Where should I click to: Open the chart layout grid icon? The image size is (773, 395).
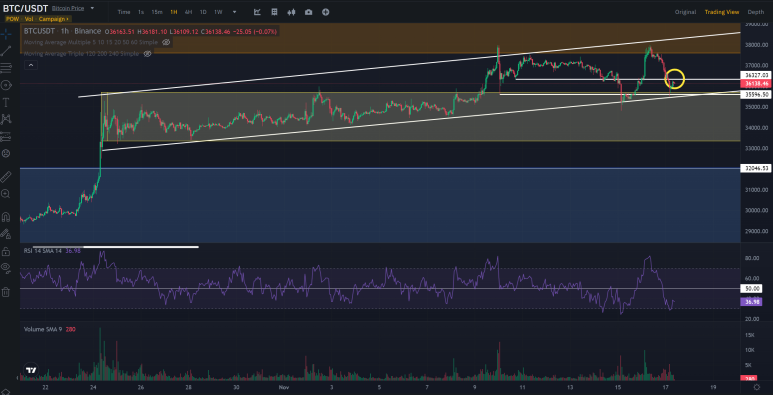coord(274,12)
